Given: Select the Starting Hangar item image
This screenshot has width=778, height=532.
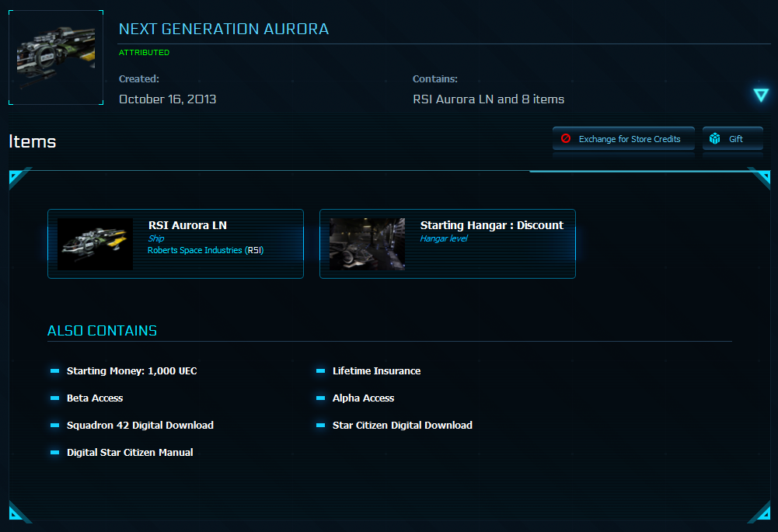Looking at the screenshot, I should point(367,244).
